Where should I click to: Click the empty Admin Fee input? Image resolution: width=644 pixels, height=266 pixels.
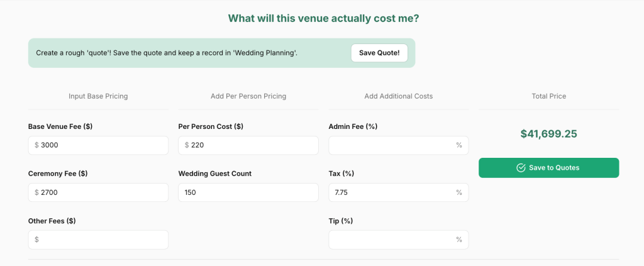click(x=390, y=145)
